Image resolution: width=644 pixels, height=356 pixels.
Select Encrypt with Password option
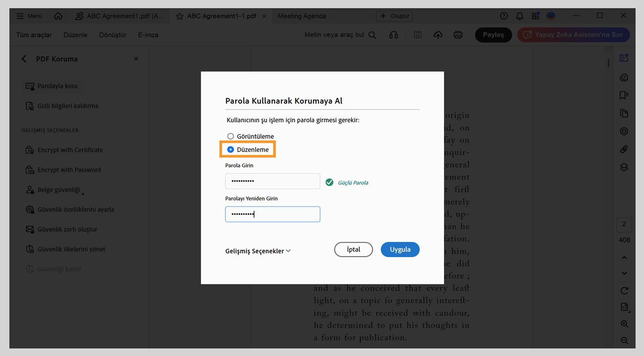pyautogui.click(x=63, y=170)
